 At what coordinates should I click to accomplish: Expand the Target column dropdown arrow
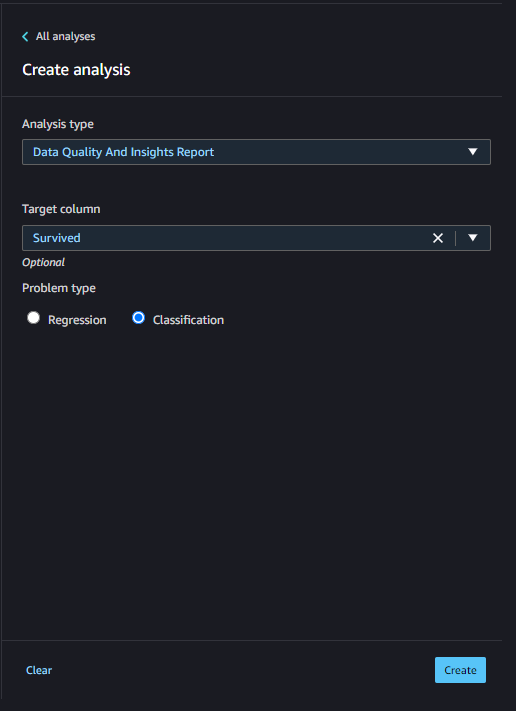point(472,238)
